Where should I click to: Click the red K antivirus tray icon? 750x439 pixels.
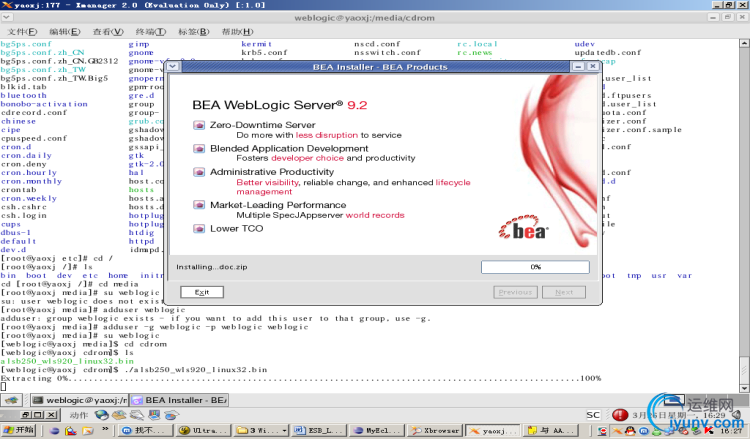click(x=709, y=431)
